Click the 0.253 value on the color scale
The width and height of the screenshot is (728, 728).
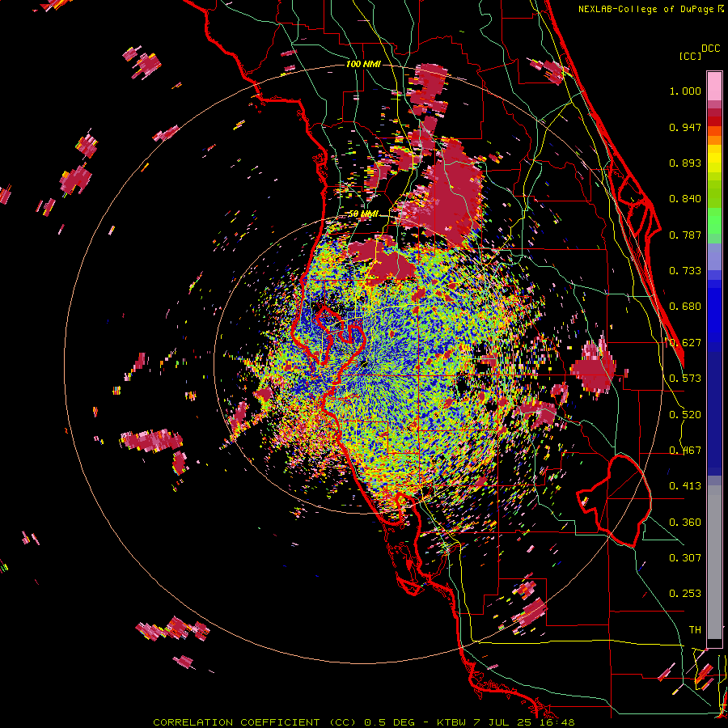pyautogui.click(x=685, y=594)
